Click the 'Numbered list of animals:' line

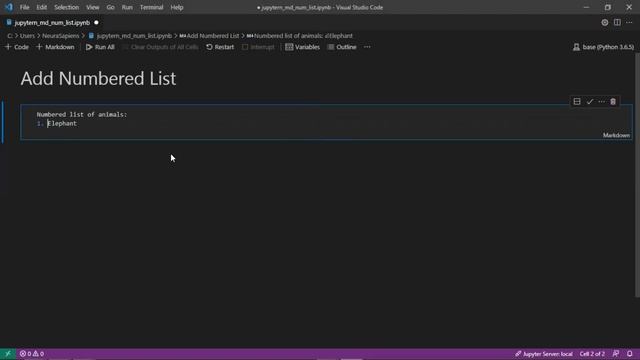(x=82, y=115)
